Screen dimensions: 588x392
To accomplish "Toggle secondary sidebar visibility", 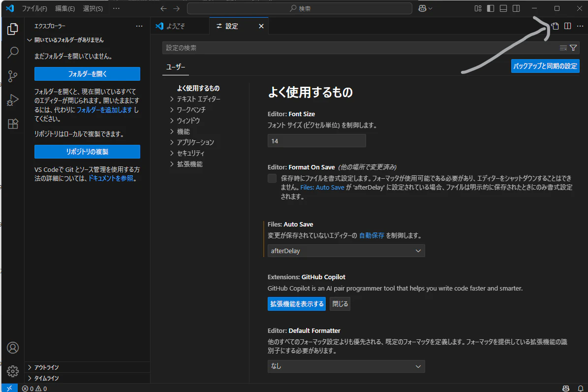I will pyautogui.click(x=516, y=8).
